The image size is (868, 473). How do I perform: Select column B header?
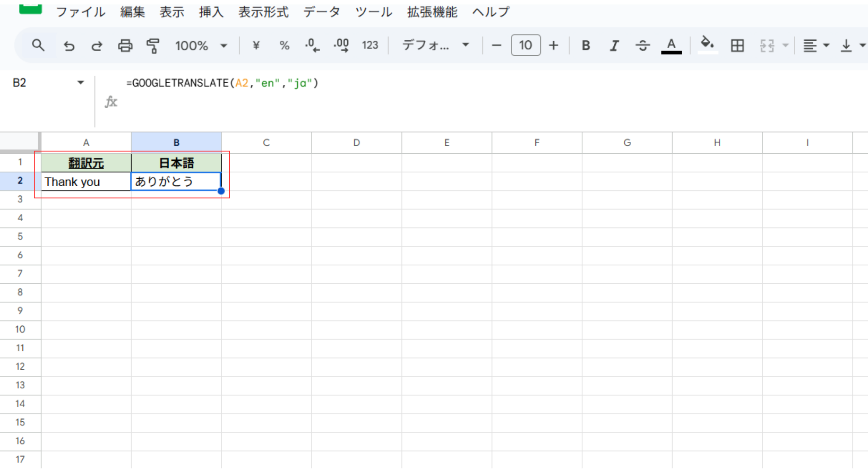pos(176,143)
